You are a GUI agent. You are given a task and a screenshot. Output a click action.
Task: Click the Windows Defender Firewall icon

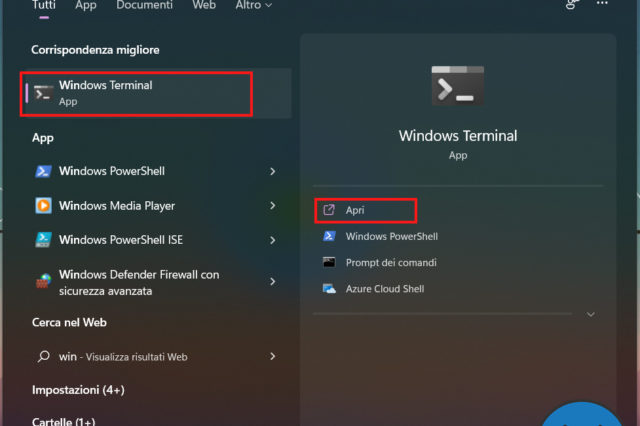click(x=43, y=282)
